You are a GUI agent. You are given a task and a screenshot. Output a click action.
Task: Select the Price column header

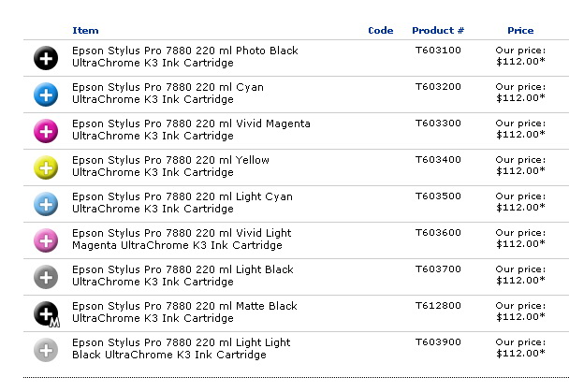(520, 31)
